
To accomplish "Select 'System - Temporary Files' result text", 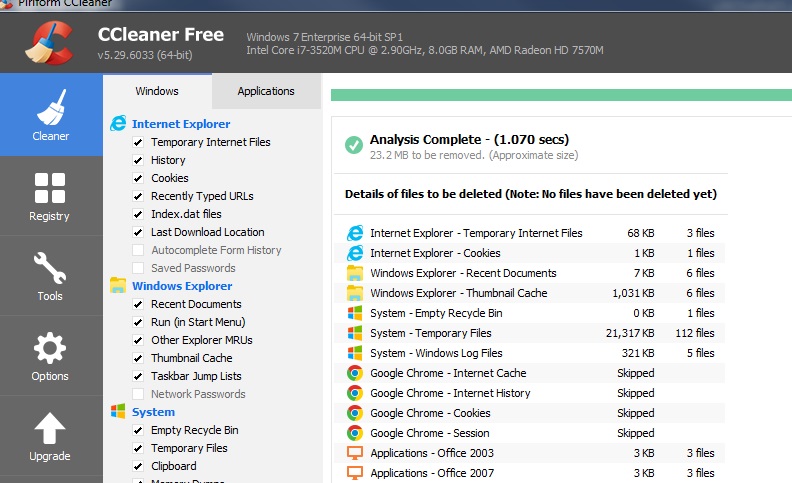I will click(430, 333).
